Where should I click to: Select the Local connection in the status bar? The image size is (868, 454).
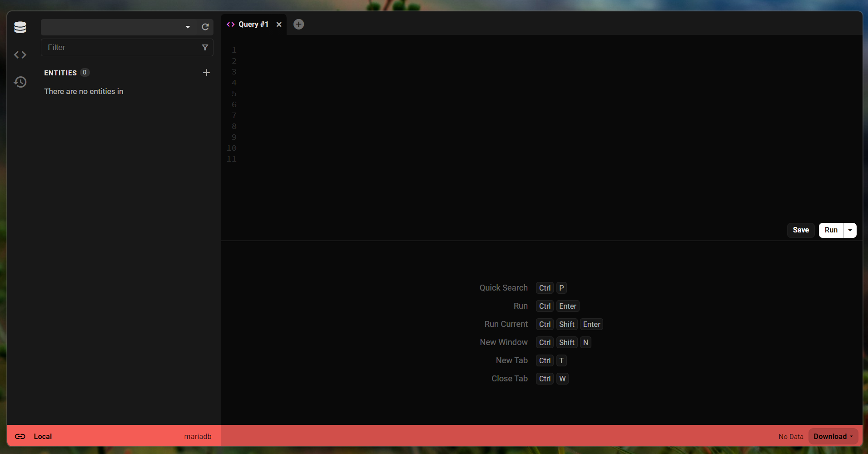click(x=43, y=436)
